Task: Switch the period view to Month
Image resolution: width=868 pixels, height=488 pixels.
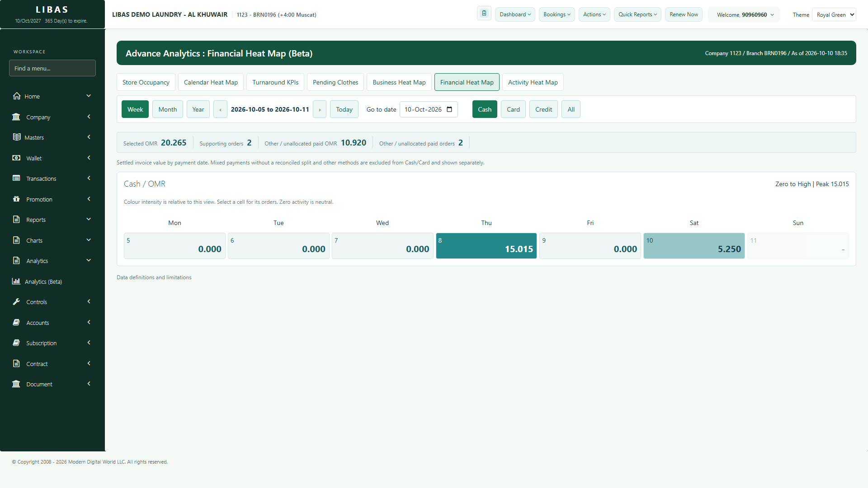Action: [168, 109]
